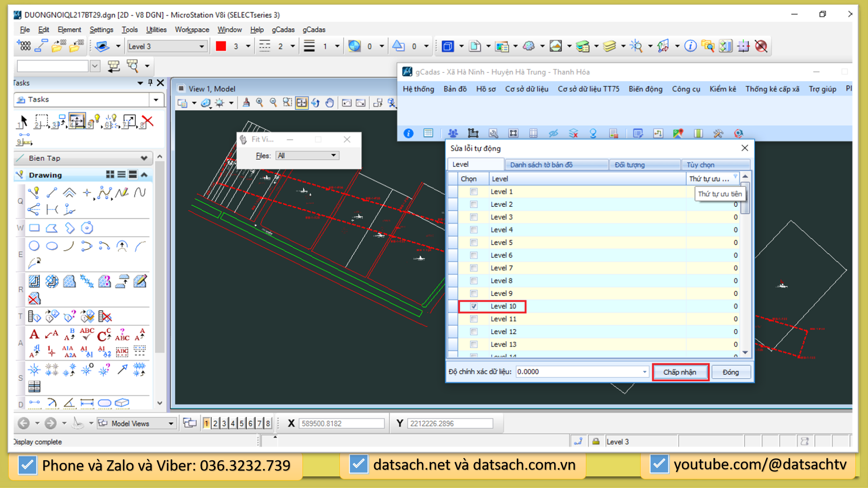
Task: Open the active Level 3 dropdown
Action: pos(201,46)
